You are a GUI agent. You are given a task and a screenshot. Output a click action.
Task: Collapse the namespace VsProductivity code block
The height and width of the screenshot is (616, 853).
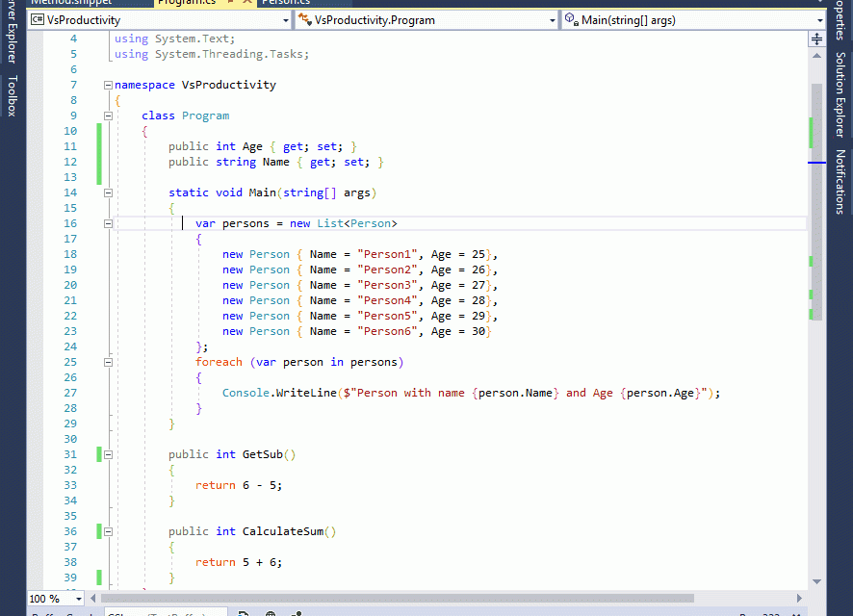coord(108,85)
